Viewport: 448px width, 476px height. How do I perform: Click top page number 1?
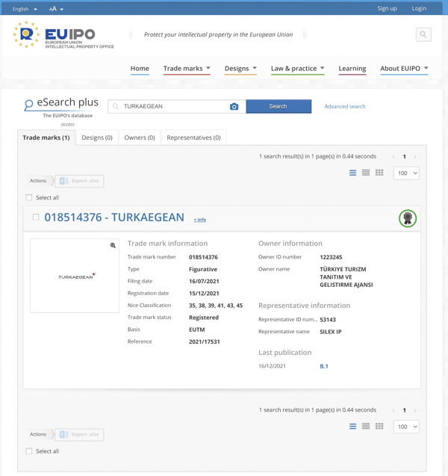click(x=405, y=157)
